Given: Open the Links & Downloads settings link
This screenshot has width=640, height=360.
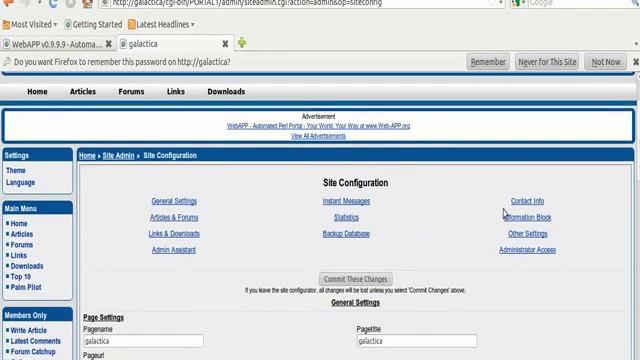Looking at the screenshot, I should point(174,233).
